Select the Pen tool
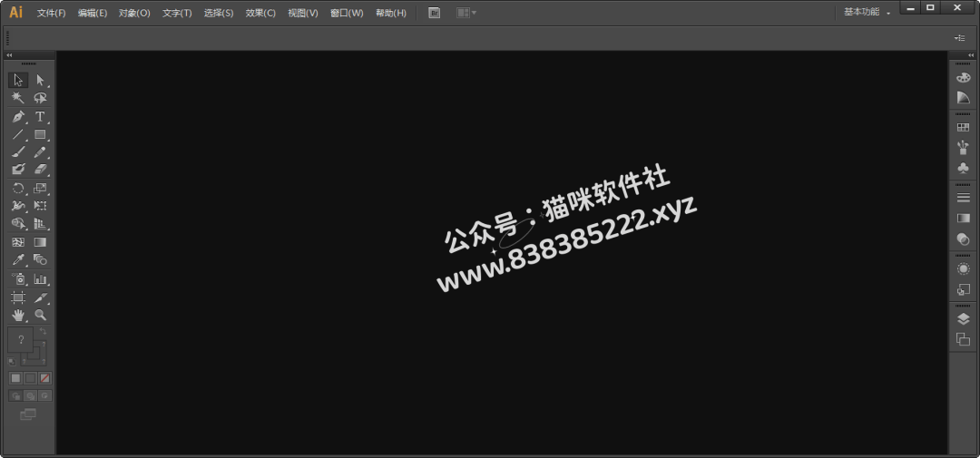Viewport: 980px width, 458px height. (18, 116)
